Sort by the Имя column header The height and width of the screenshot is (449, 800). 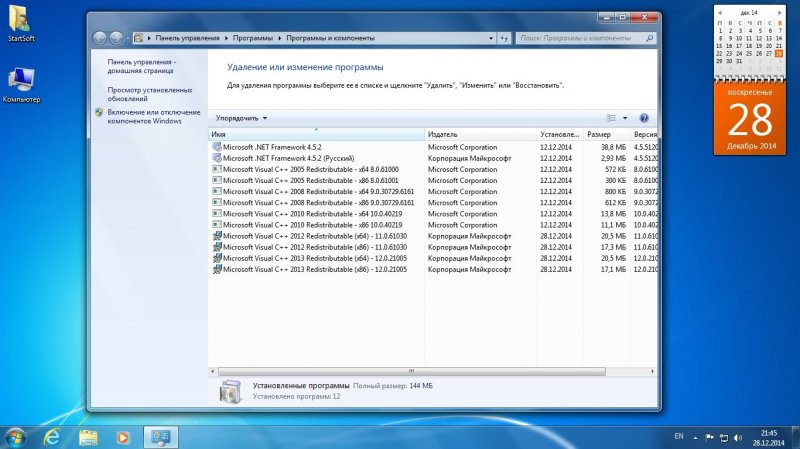click(x=316, y=134)
